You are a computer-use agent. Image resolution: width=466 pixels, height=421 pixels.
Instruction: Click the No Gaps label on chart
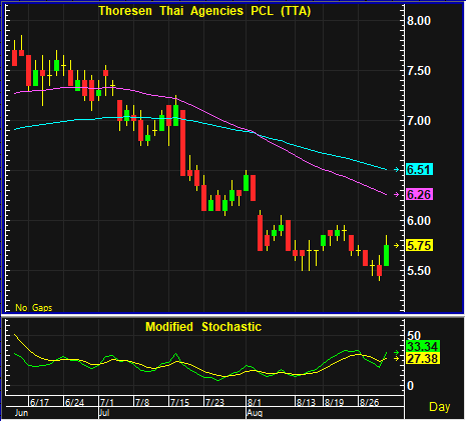tap(34, 307)
